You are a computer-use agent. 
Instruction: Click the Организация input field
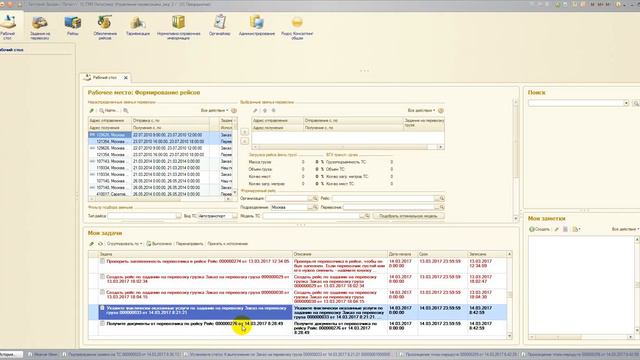click(x=288, y=198)
